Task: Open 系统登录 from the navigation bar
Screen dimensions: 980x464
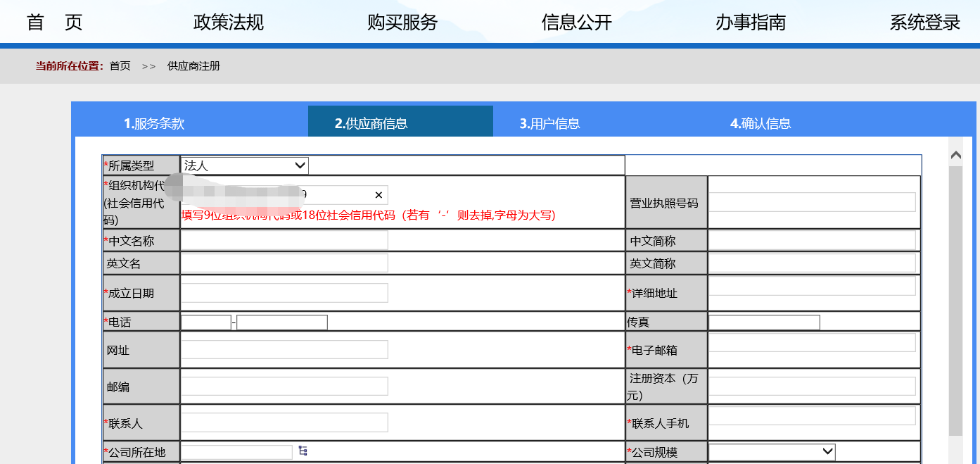Action: 924,22
